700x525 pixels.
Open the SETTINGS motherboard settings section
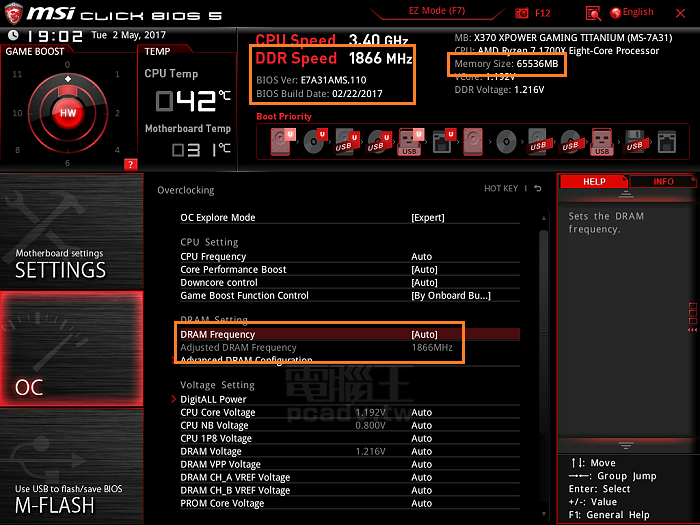tap(71, 231)
